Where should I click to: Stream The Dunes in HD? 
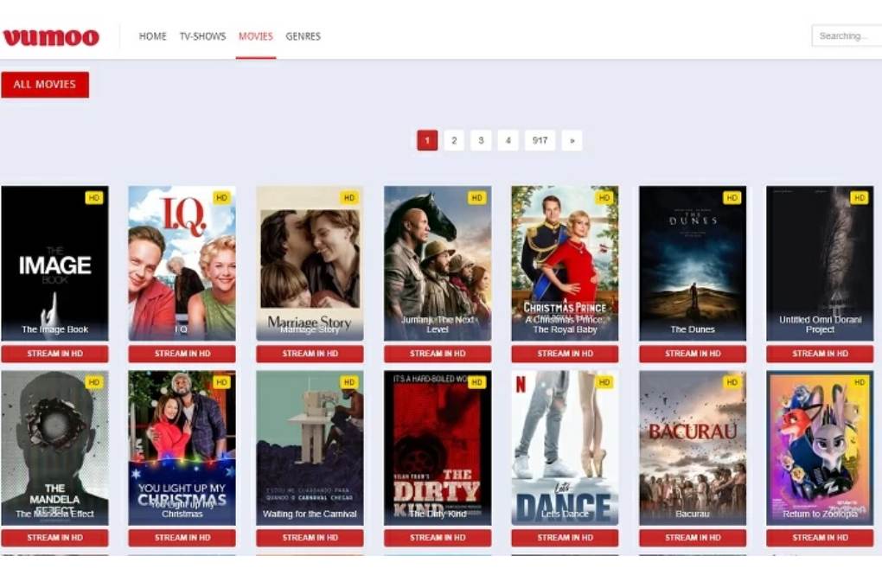(x=693, y=354)
